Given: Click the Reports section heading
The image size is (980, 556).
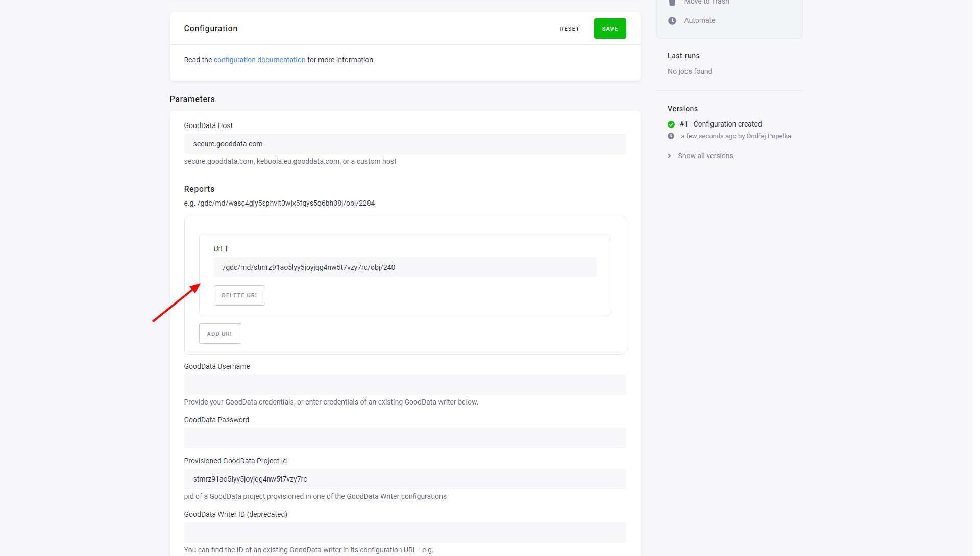Looking at the screenshot, I should click(x=199, y=189).
